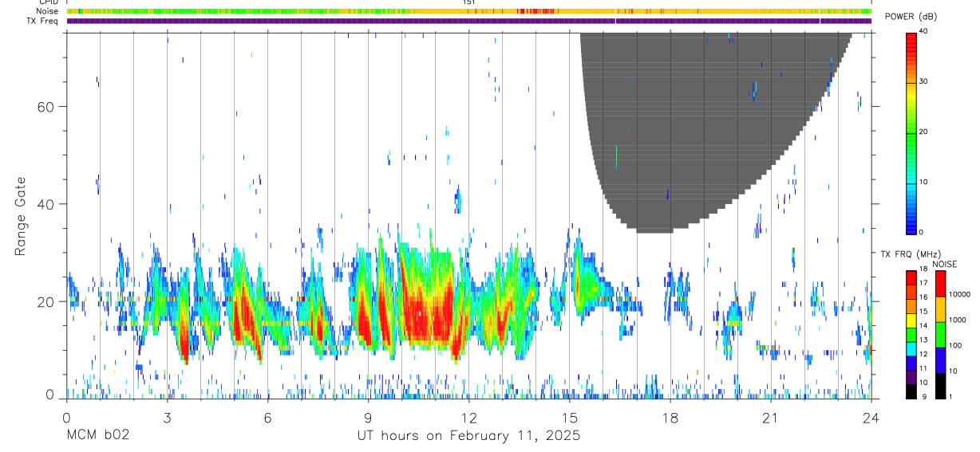Viewport: 980px width, 452px height.
Task: Click the "9" tick on the UT hours axis
Action: click(369, 417)
